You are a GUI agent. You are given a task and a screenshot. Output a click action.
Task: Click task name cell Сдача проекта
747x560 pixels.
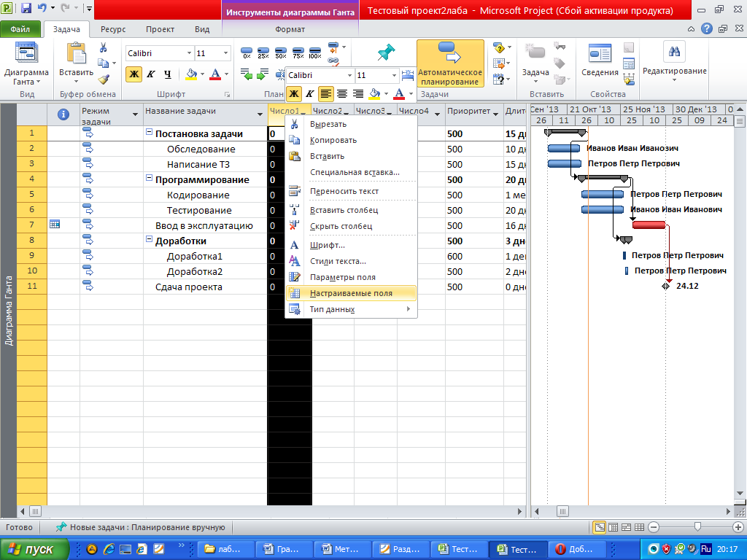(x=205, y=287)
